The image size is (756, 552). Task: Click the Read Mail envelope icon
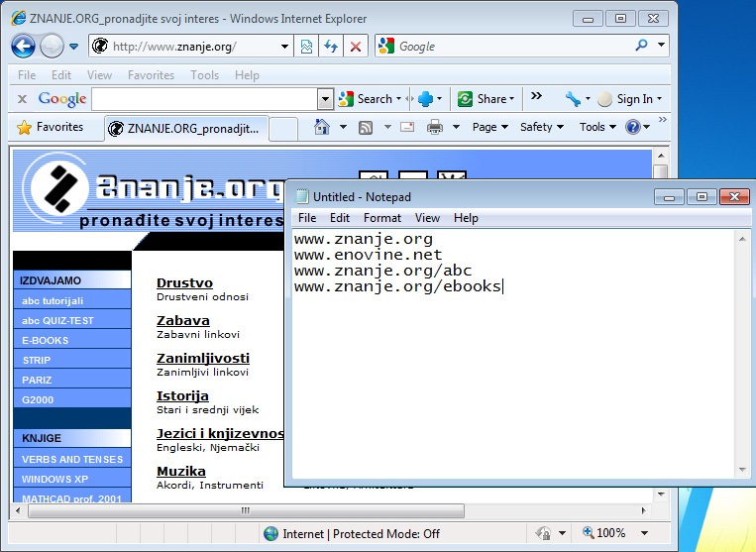coord(407,127)
